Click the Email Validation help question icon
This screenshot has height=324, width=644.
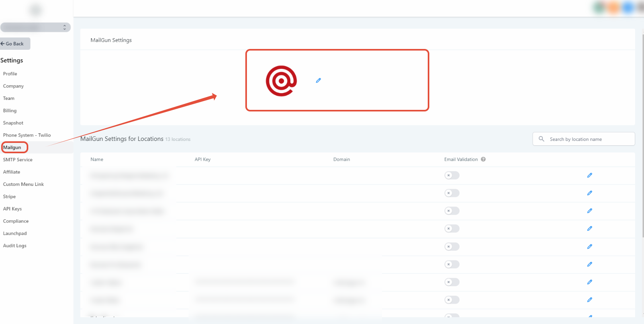[x=483, y=159]
